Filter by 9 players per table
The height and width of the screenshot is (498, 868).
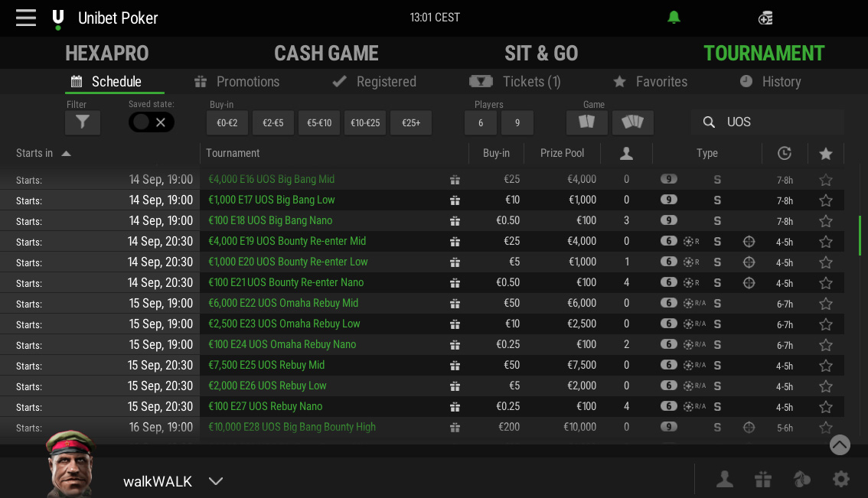pos(517,123)
